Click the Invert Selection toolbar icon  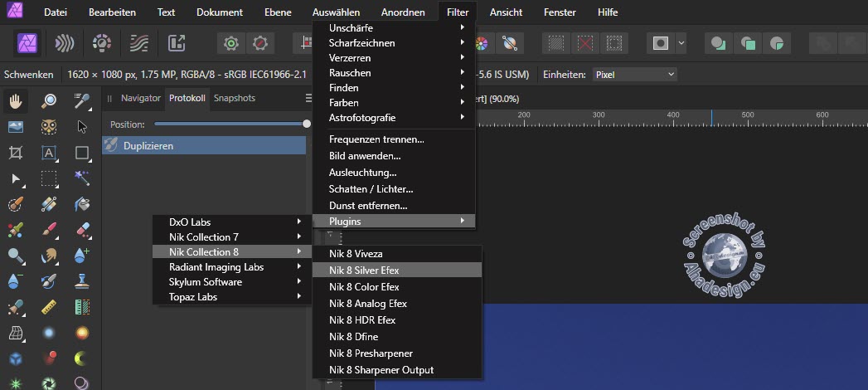click(x=613, y=43)
